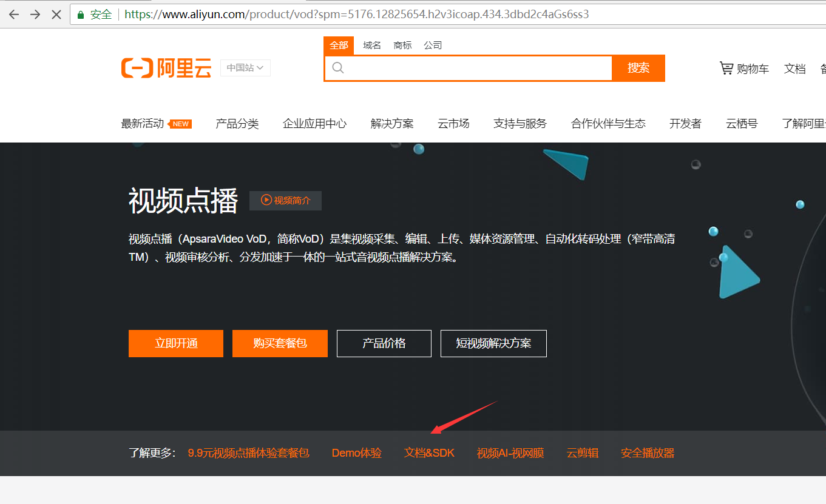Image resolution: width=826 pixels, height=504 pixels.
Task: Click the 产品价格 button
Action: (x=384, y=343)
